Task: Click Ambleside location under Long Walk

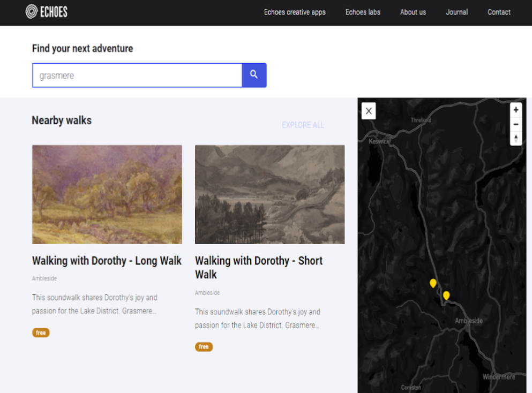Action: point(44,278)
